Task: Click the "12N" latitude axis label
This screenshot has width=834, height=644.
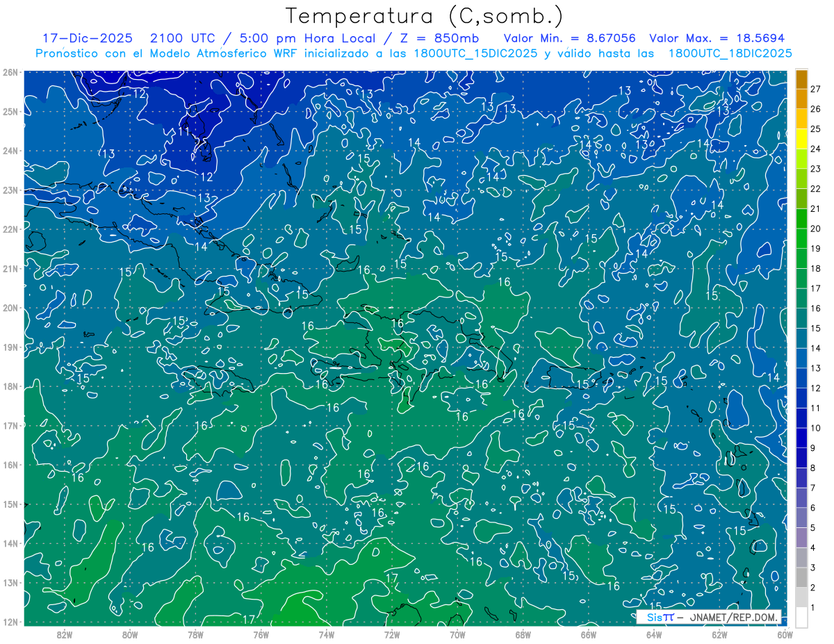Action: pos(10,622)
